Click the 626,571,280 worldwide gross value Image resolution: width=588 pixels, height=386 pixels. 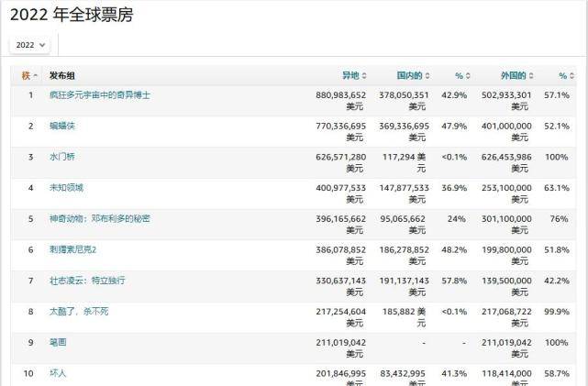click(341, 157)
